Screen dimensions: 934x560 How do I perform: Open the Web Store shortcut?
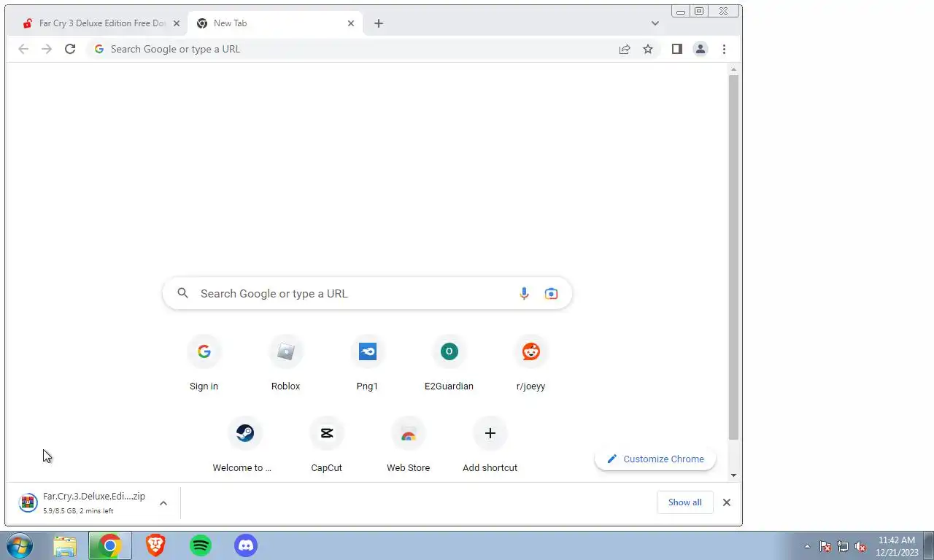pos(408,445)
